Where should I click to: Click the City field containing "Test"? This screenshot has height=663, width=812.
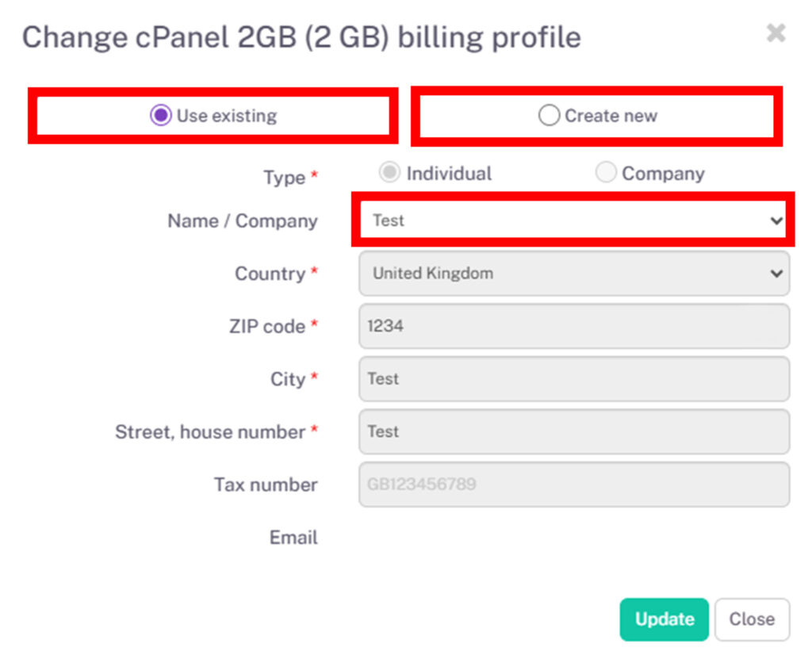click(x=574, y=379)
